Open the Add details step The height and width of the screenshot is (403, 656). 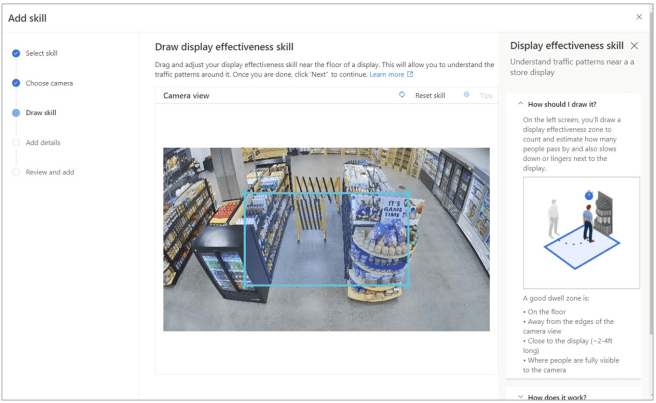point(43,142)
